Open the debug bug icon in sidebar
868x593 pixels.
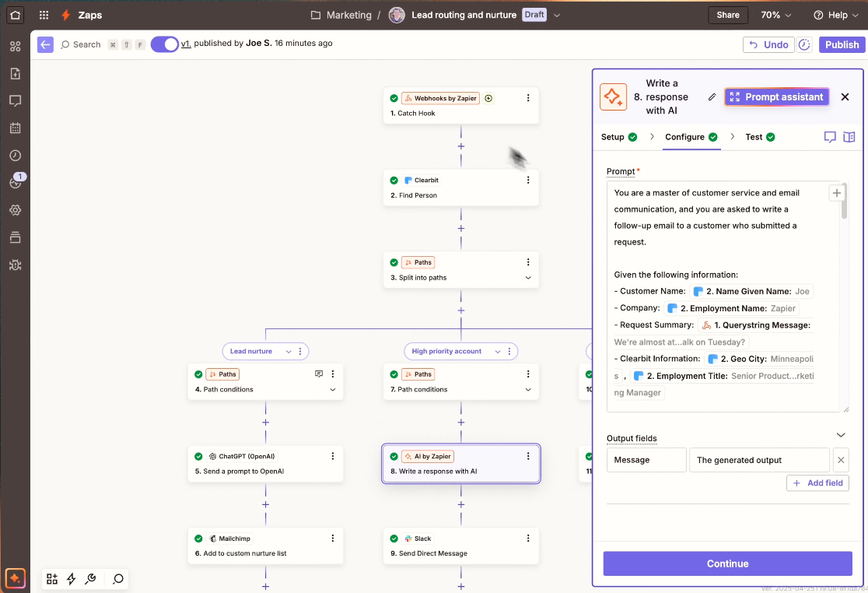pos(15,265)
